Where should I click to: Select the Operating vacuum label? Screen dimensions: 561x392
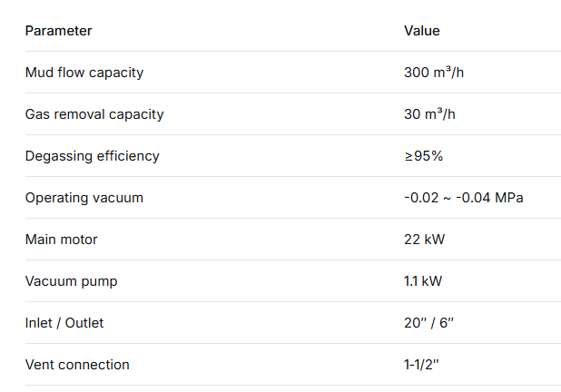pyautogui.click(x=84, y=198)
